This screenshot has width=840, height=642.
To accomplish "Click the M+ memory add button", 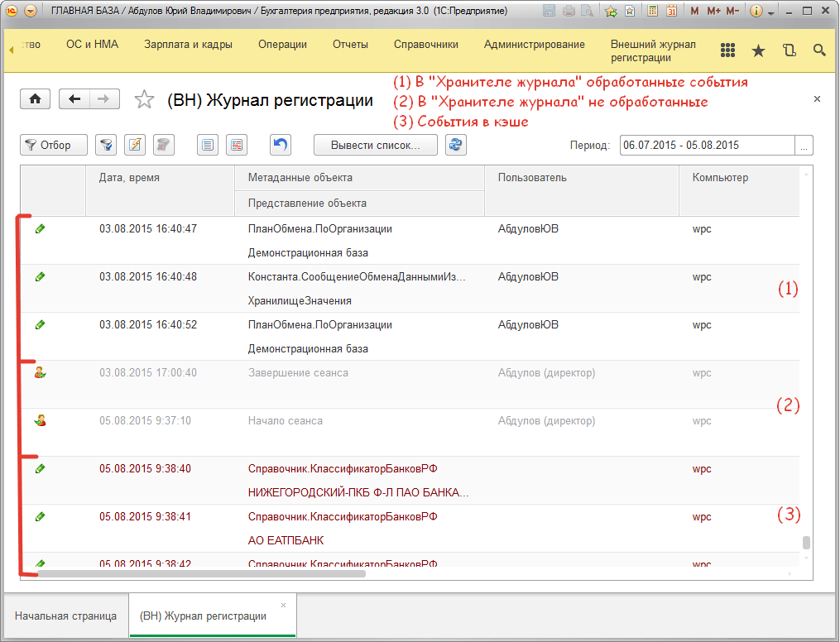I will pos(713,11).
